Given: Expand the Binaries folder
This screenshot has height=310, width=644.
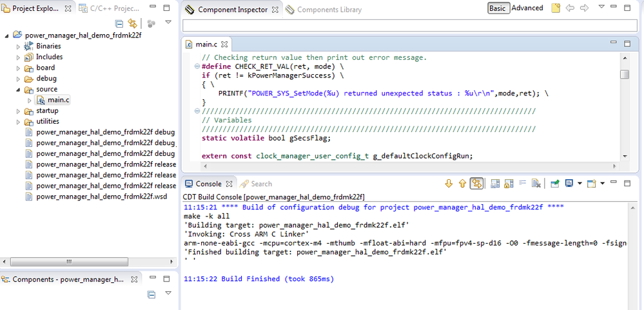Looking at the screenshot, I should (x=18, y=46).
